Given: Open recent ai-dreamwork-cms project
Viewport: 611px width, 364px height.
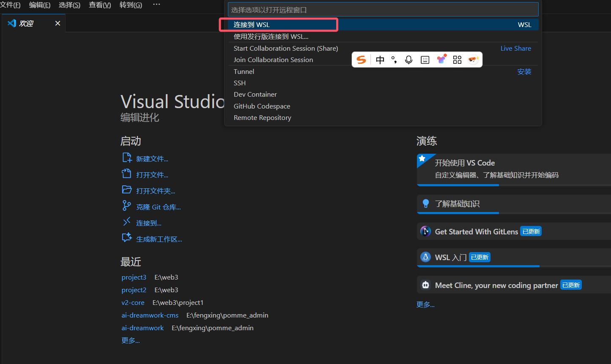Looking at the screenshot, I should (x=150, y=315).
